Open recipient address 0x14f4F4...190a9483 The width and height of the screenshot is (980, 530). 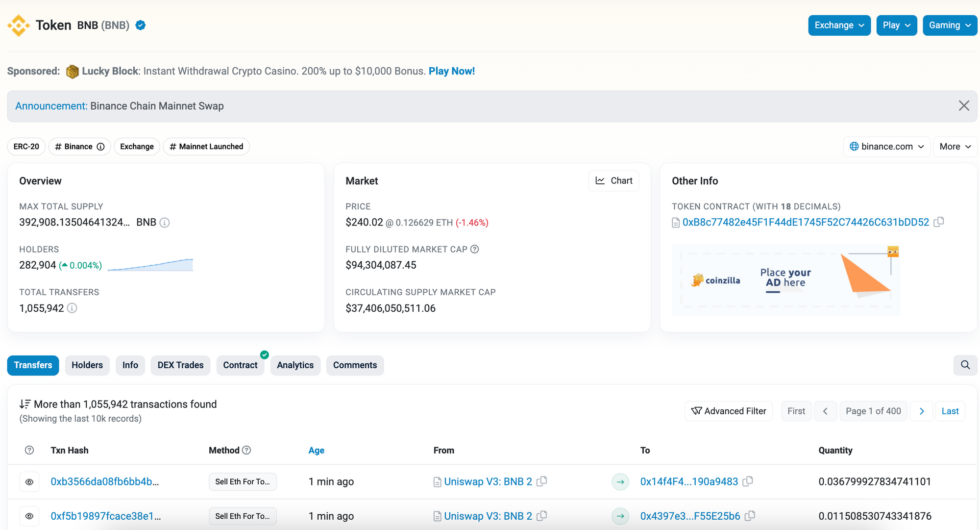pos(689,481)
